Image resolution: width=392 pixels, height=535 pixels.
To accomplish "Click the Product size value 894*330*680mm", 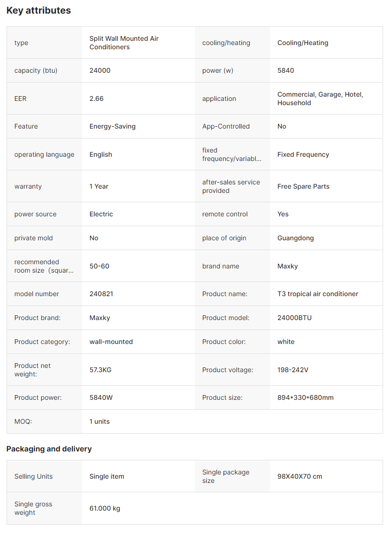I will pos(305,397).
